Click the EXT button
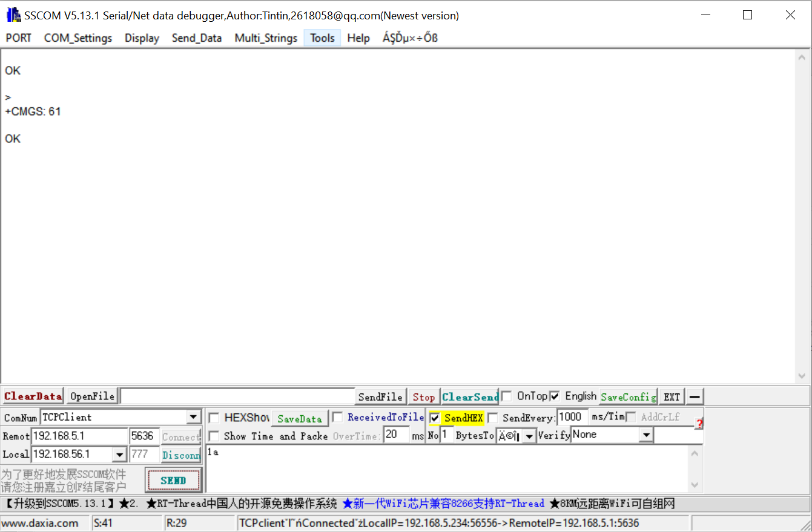The width and height of the screenshot is (812, 532). click(x=672, y=397)
